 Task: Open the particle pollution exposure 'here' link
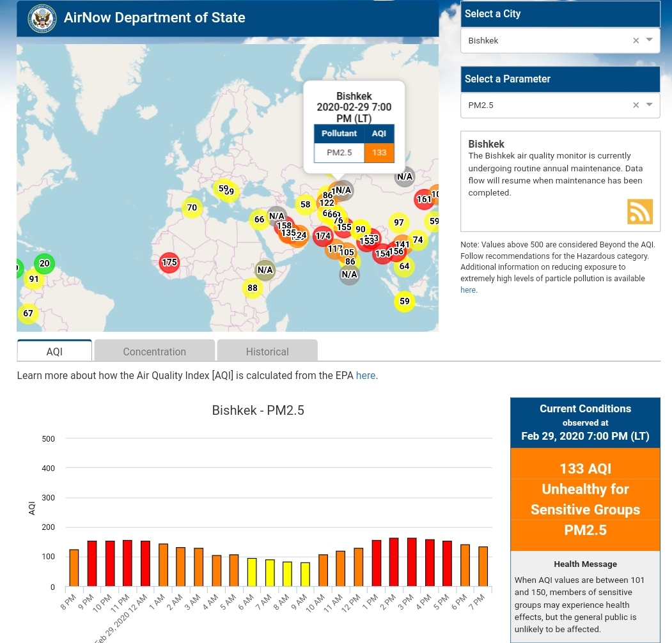click(x=468, y=290)
